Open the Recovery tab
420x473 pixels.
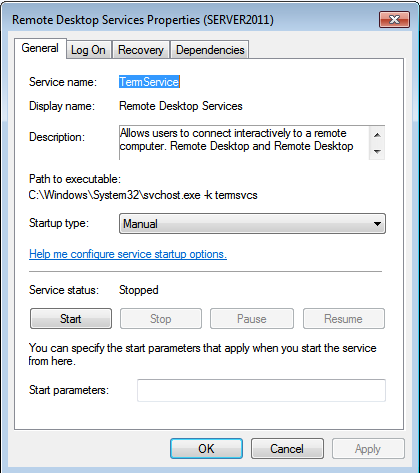(x=141, y=50)
